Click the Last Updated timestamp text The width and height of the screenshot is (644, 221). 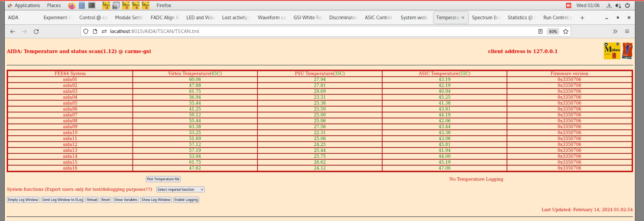point(587,210)
